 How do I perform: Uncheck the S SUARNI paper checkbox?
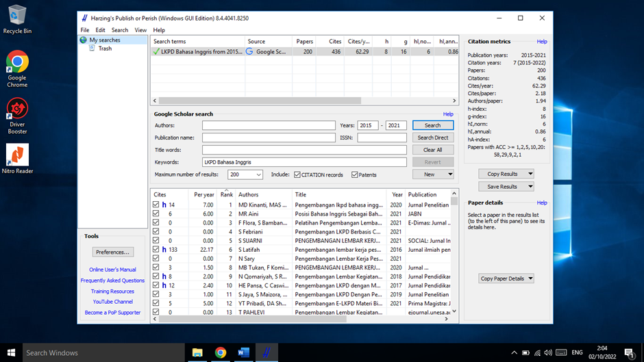point(156,240)
